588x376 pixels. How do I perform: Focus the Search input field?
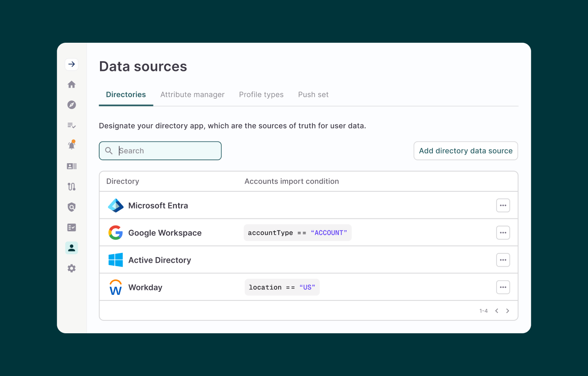[160, 151]
